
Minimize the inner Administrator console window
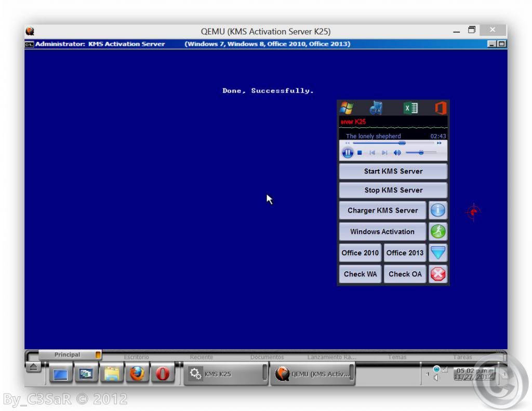[491, 44]
